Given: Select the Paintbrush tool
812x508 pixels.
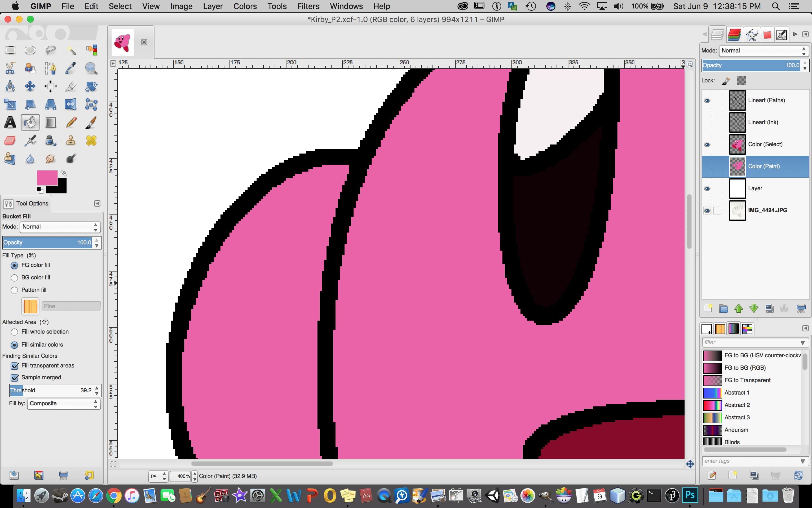Looking at the screenshot, I should 91,122.
